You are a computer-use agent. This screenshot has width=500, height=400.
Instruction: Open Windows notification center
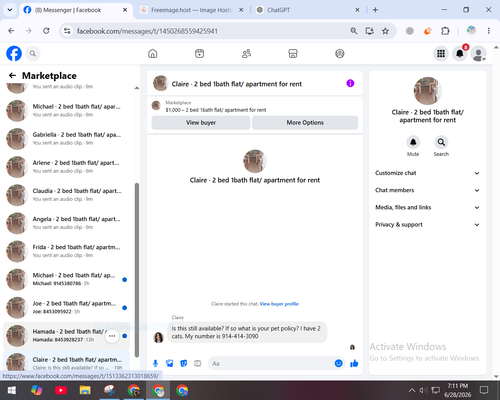[484, 390]
